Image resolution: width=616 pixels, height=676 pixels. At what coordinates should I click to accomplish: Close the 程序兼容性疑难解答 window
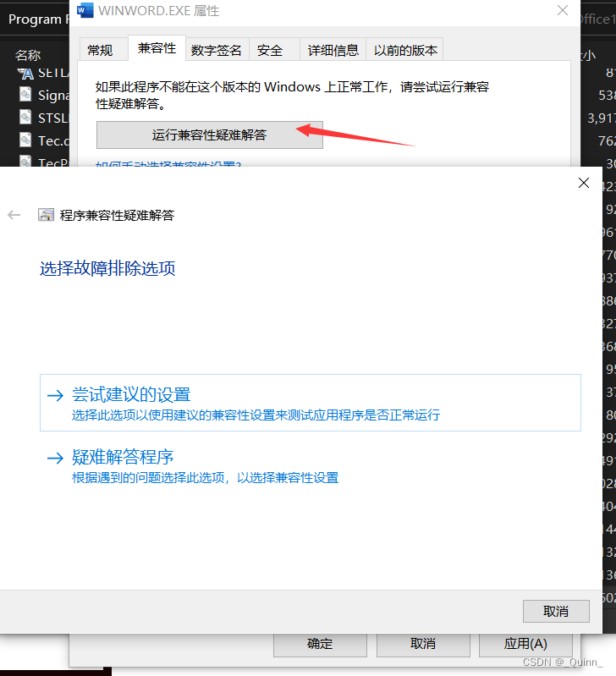(584, 183)
